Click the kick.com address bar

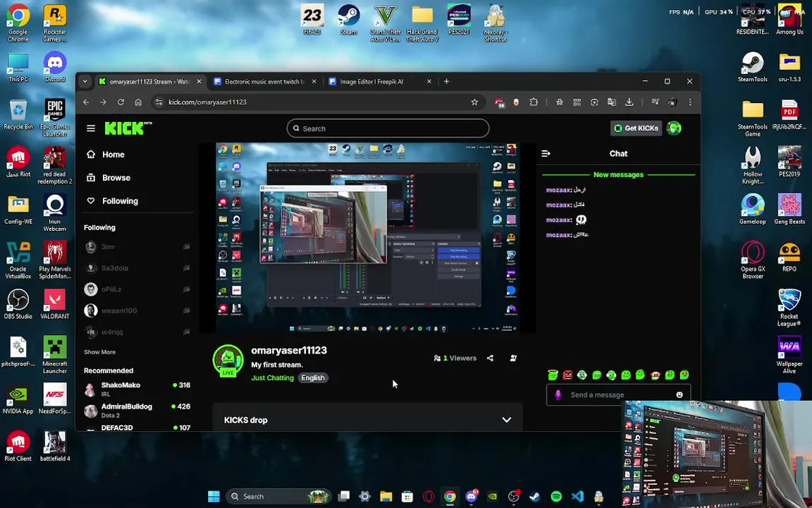point(317,102)
